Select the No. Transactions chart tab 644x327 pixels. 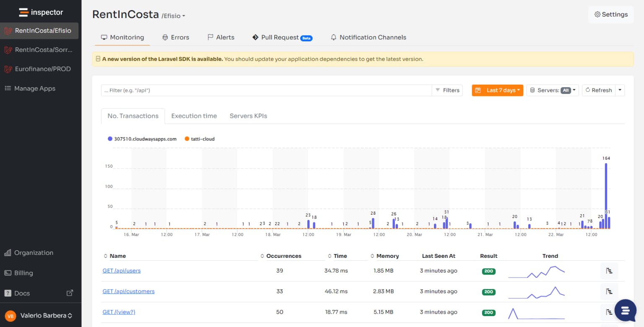pyautogui.click(x=133, y=116)
